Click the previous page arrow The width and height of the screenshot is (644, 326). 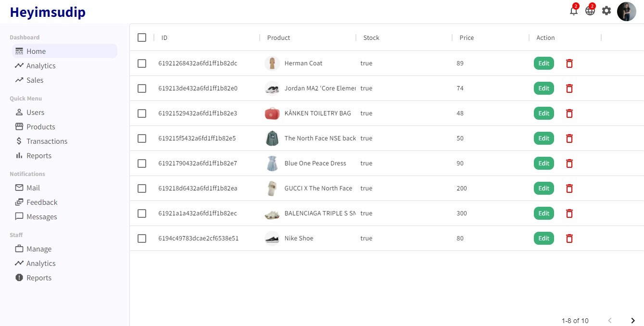[x=610, y=321]
